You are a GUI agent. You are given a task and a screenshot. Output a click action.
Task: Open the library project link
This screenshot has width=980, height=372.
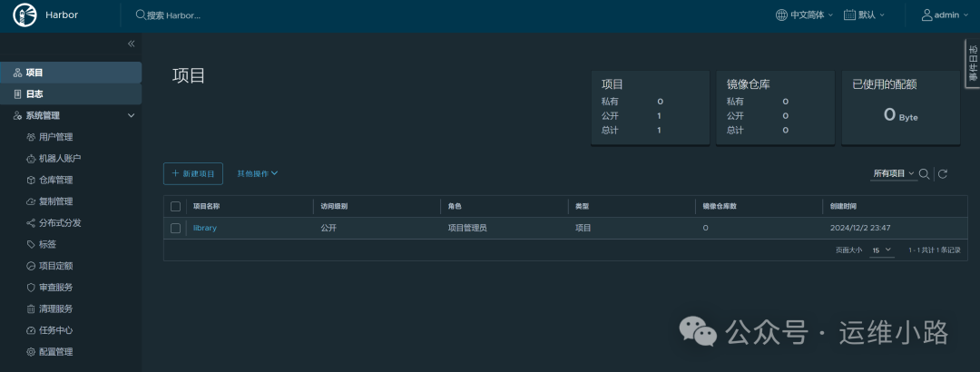tap(205, 229)
